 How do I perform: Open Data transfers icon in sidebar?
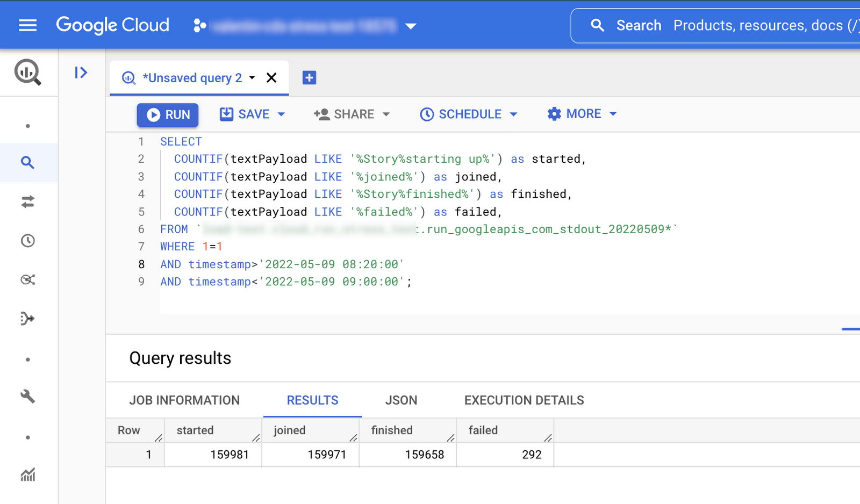click(x=27, y=201)
